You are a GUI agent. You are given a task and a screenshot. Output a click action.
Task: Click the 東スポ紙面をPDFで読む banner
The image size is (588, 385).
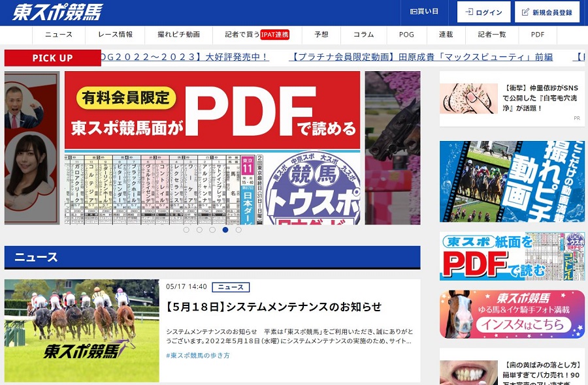(x=512, y=256)
